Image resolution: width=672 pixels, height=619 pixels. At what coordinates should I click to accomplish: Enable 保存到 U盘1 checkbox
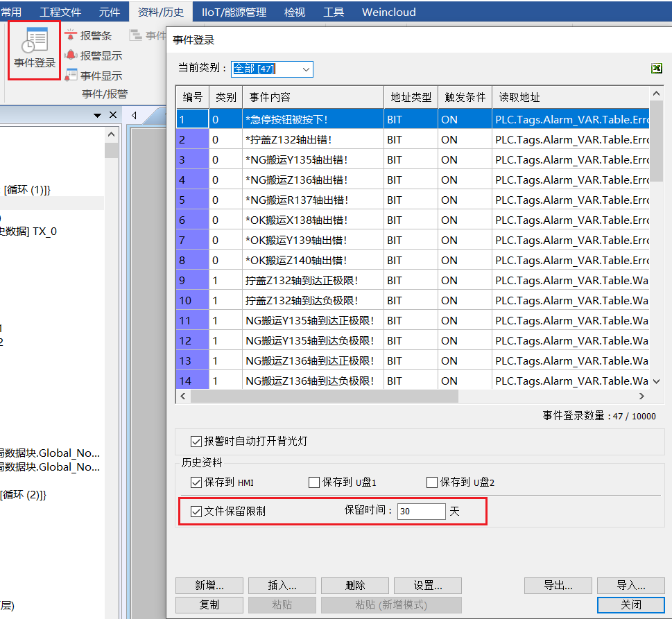314,482
